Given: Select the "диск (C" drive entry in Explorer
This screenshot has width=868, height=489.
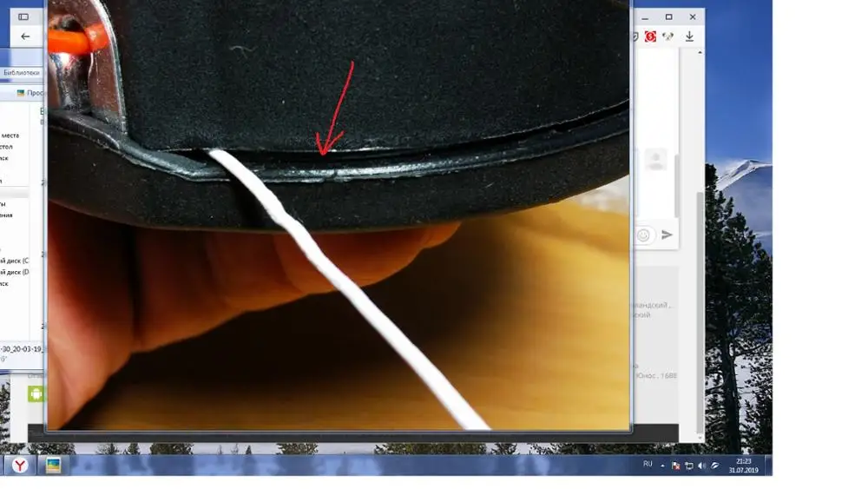Looking at the screenshot, I should tap(15, 261).
